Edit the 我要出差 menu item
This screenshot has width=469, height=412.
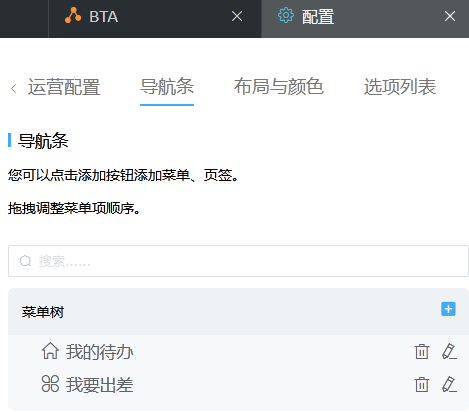pyautogui.click(x=449, y=384)
